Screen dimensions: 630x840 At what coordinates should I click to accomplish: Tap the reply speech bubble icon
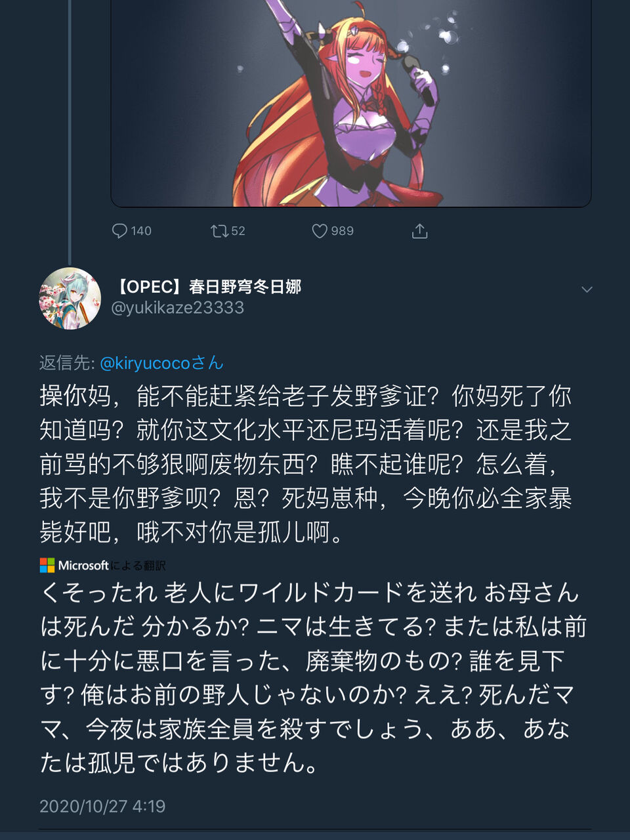(119, 231)
